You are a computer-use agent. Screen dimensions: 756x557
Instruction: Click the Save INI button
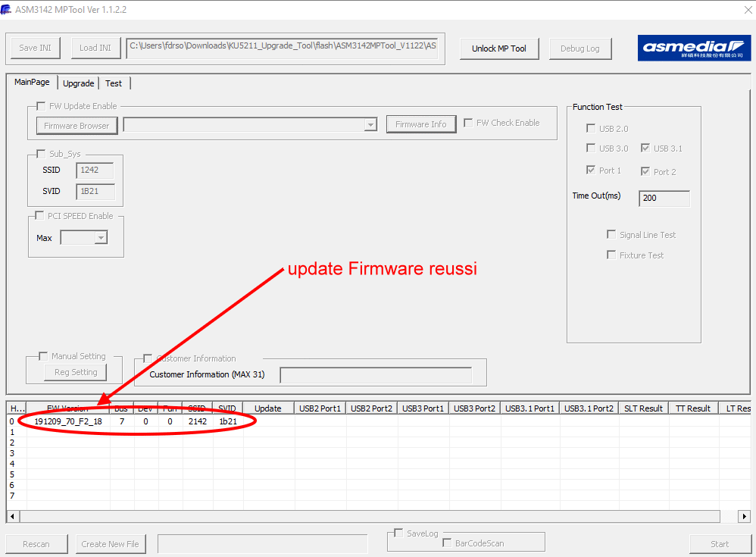tap(35, 48)
